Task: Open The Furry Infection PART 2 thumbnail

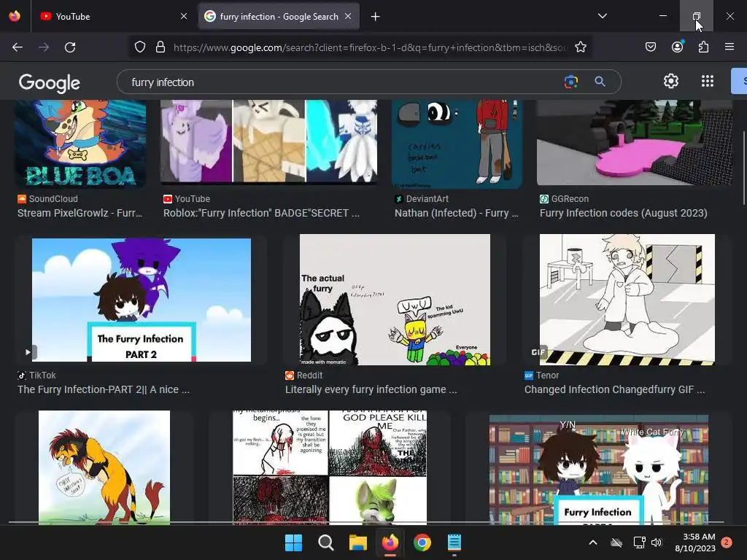Action: pyautogui.click(x=141, y=300)
